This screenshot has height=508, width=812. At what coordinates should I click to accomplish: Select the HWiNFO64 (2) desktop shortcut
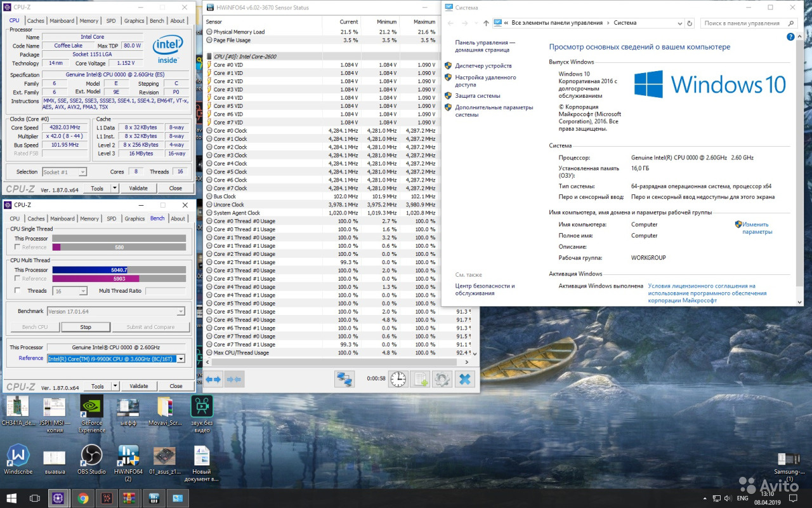pyautogui.click(x=128, y=463)
